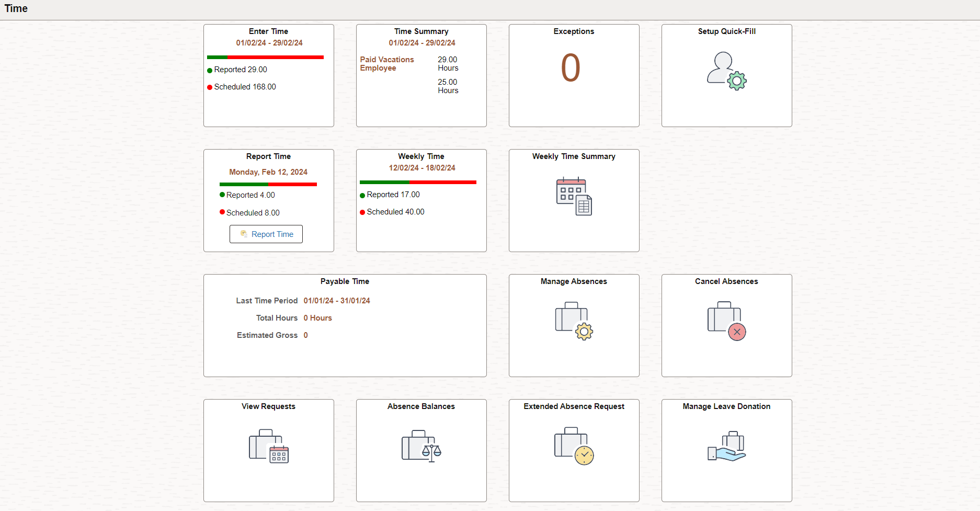Click Time page header title
Viewport: 980px width, 511px height.
16,8
